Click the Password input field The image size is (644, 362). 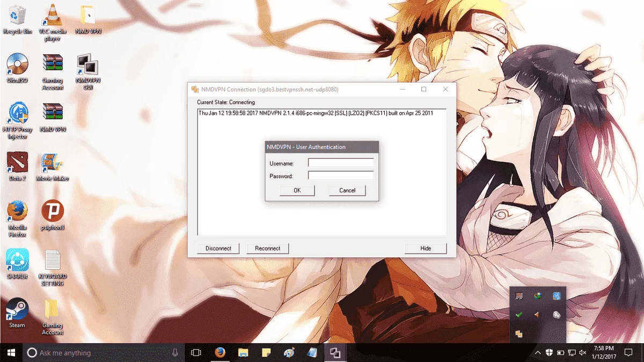coord(341,175)
